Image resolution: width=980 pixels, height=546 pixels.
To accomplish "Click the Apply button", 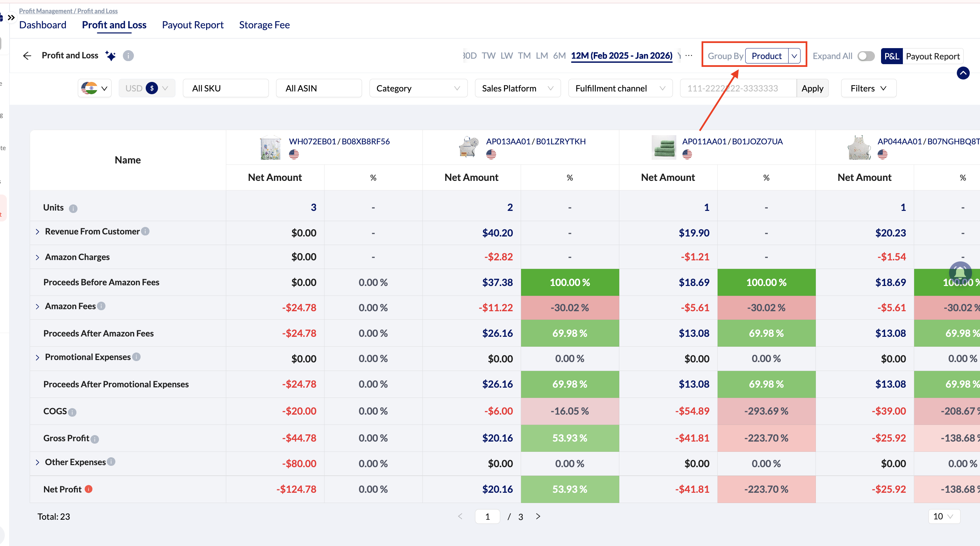I will [812, 88].
